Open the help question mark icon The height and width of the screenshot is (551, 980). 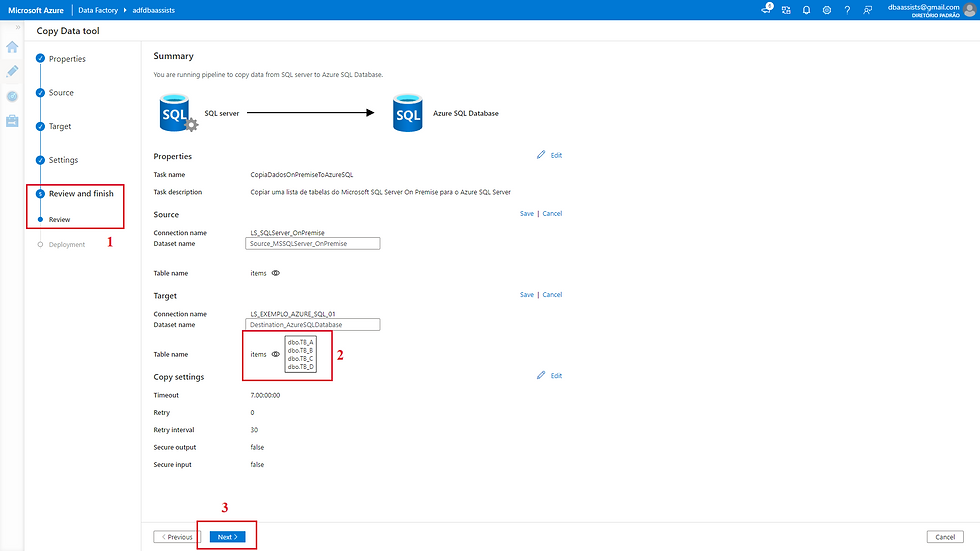(x=847, y=10)
